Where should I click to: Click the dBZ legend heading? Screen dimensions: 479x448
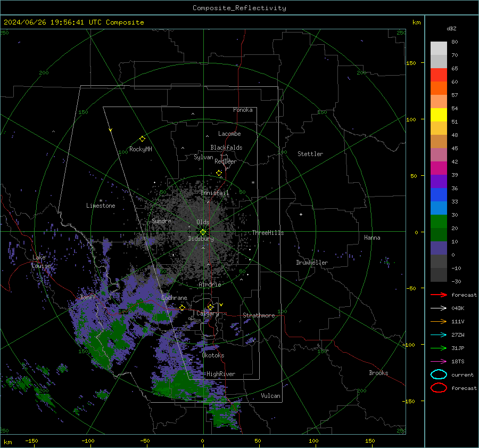pyautogui.click(x=451, y=28)
